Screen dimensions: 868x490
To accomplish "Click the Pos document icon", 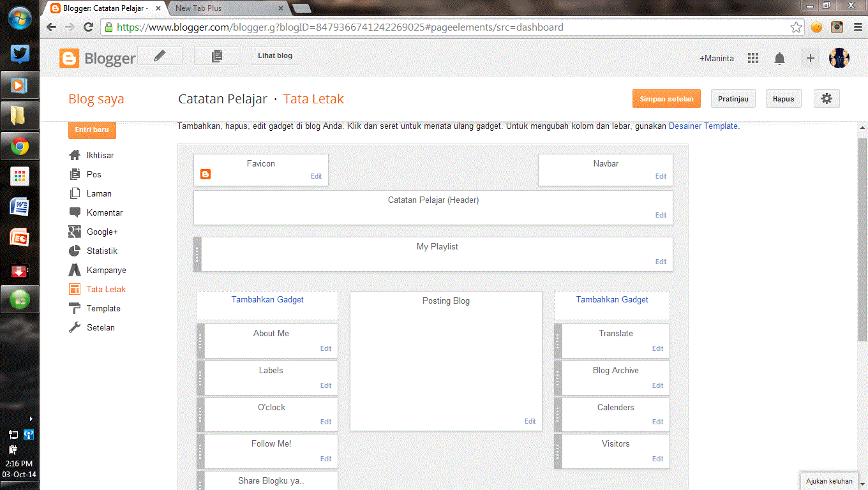I will 75,174.
